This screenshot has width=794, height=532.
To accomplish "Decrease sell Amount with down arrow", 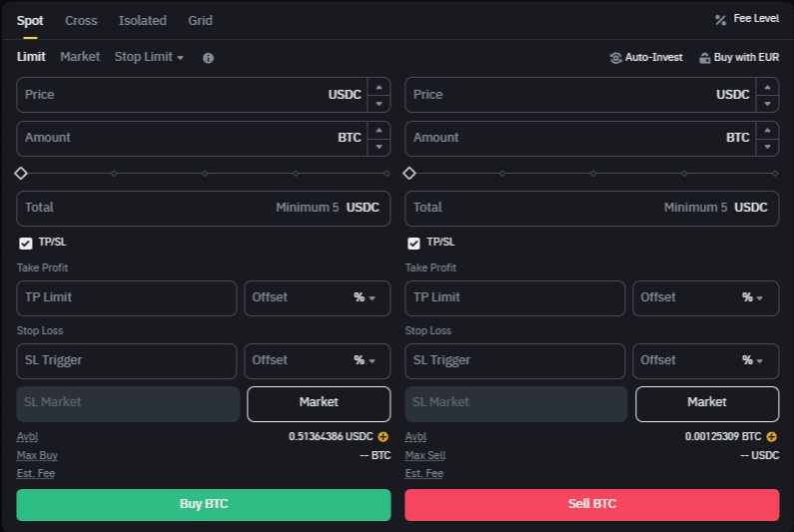I will 767,148.
